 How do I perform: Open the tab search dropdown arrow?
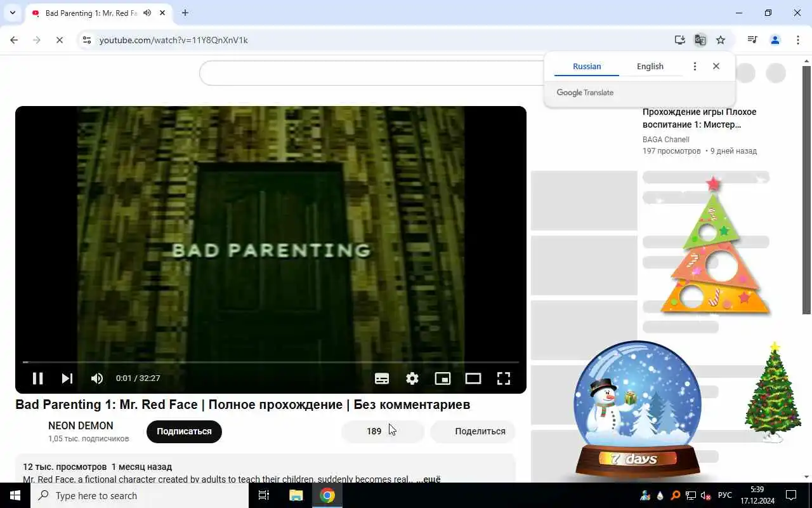12,13
